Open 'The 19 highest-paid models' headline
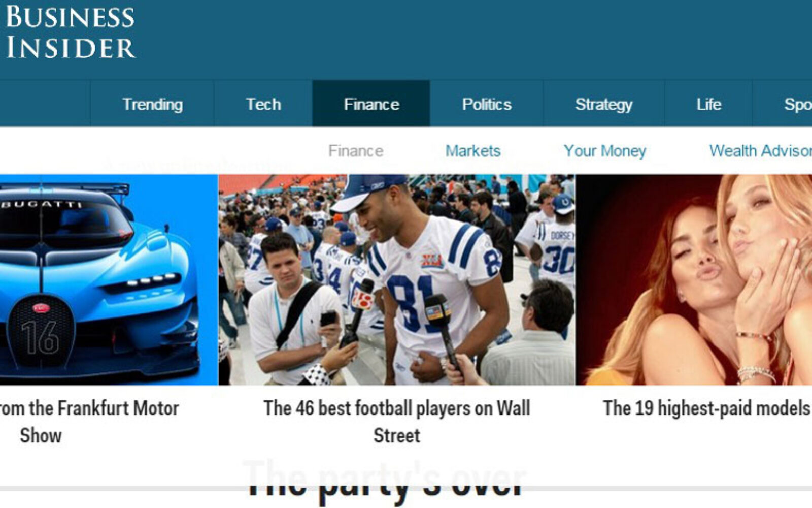 [707, 408]
